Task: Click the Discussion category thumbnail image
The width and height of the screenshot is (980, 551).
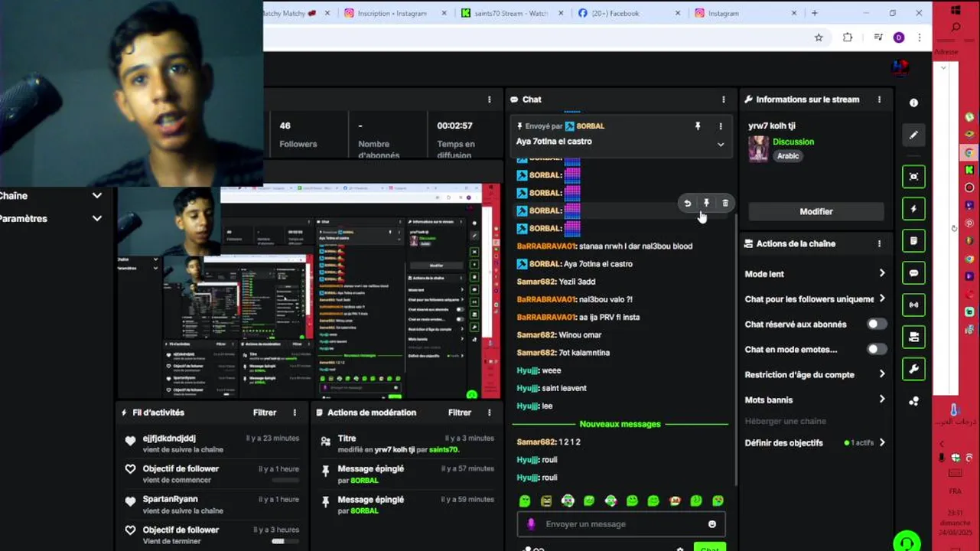Action: pos(758,148)
